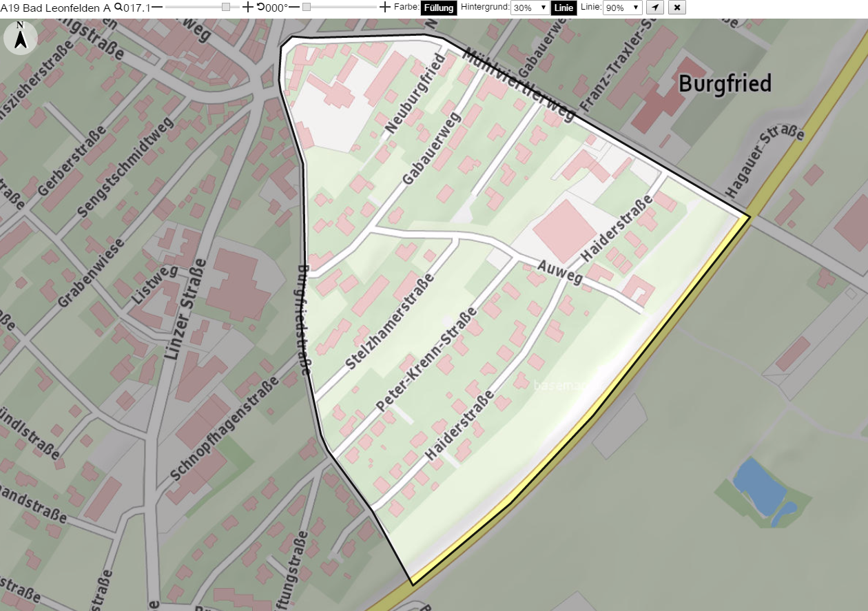Image resolution: width=868 pixels, height=611 pixels.
Task: Close the toolbar with the X button
Action: (x=678, y=8)
